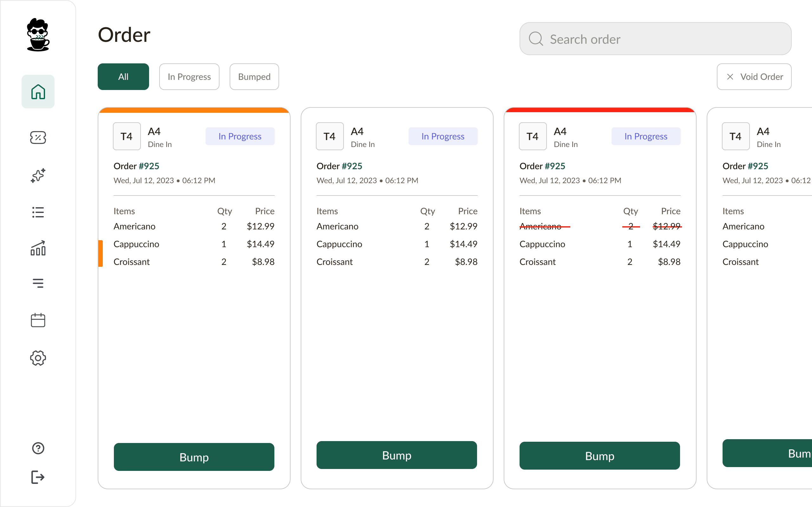View sales analytics via the chart icon
812x507 pixels.
click(x=38, y=249)
